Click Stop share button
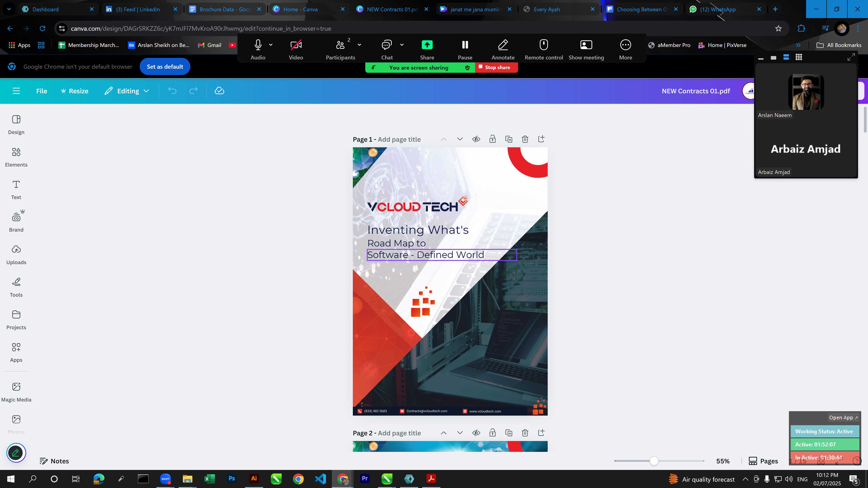This screenshot has width=868, height=488. 496,67
